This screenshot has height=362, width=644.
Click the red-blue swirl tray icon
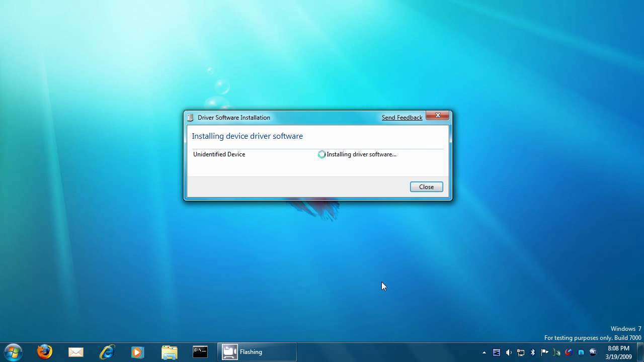point(569,352)
